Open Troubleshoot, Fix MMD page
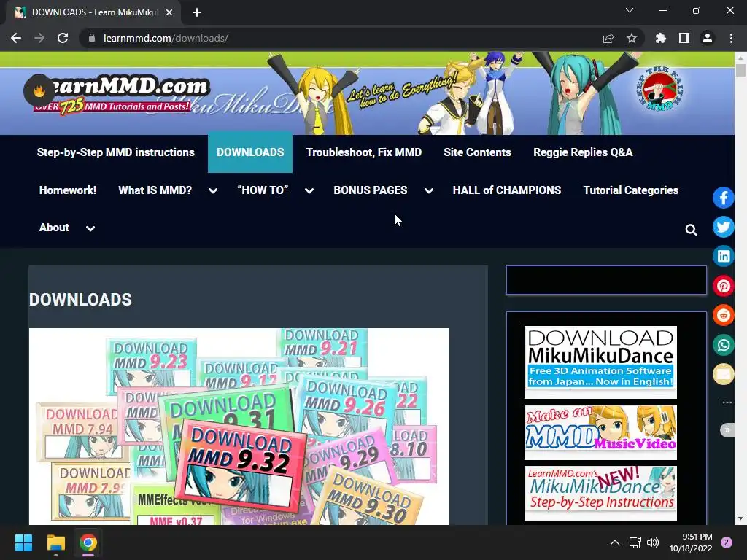The height and width of the screenshot is (560, 747). (x=363, y=152)
